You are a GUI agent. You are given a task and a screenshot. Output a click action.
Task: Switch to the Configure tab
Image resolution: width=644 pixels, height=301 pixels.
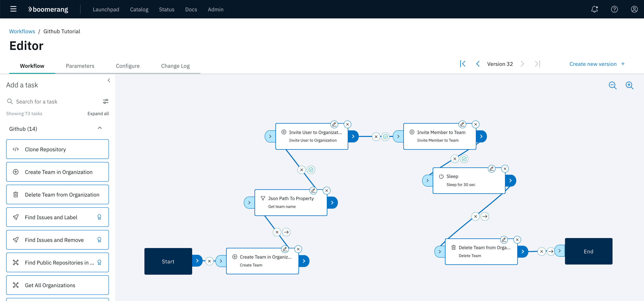[x=128, y=66]
